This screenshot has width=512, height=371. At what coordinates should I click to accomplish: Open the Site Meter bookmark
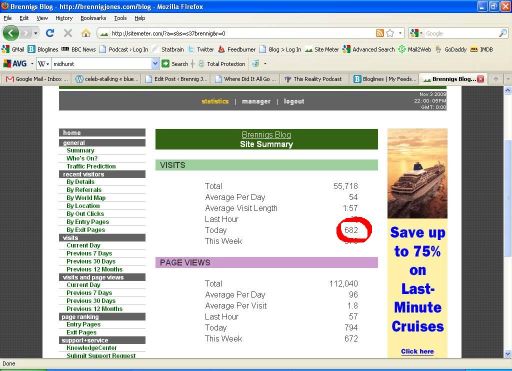point(322,49)
